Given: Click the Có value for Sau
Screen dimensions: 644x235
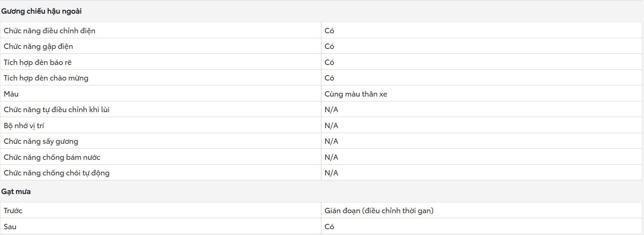Looking at the screenshot, I should (329, 227).
